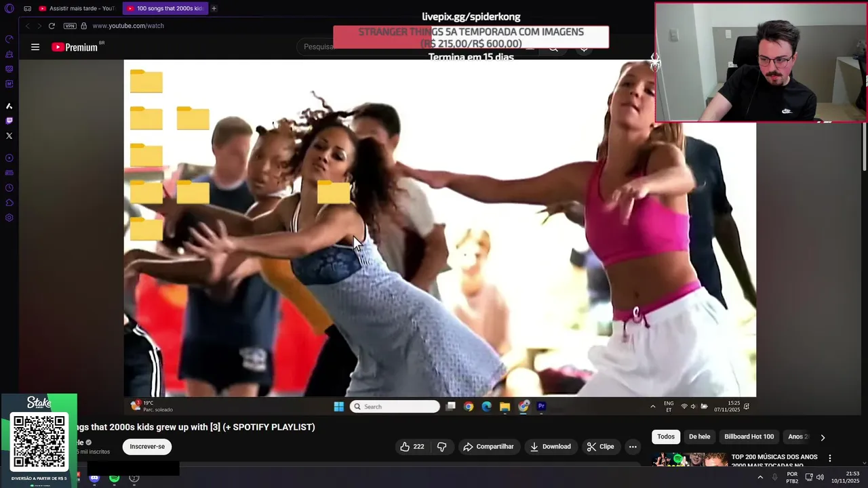Select the 'Todos' filter chip
The width and height of the screenshot is (868, 488).
[x=666, y=437]
